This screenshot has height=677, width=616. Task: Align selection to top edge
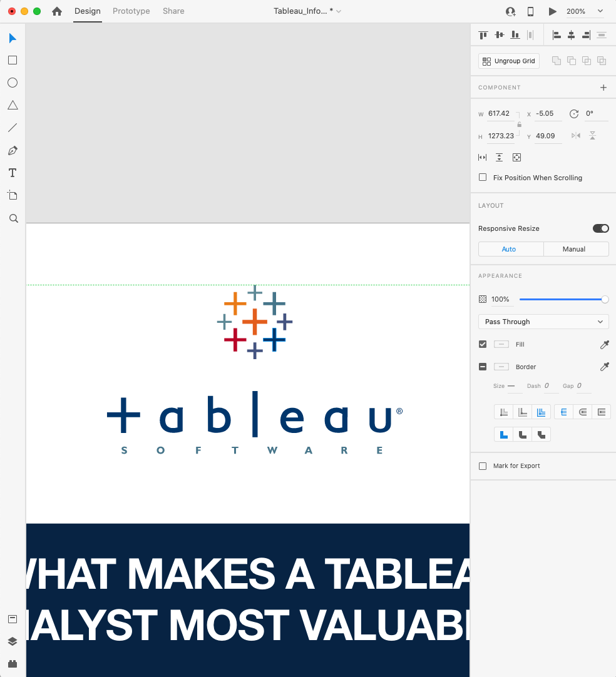(483, 35)
